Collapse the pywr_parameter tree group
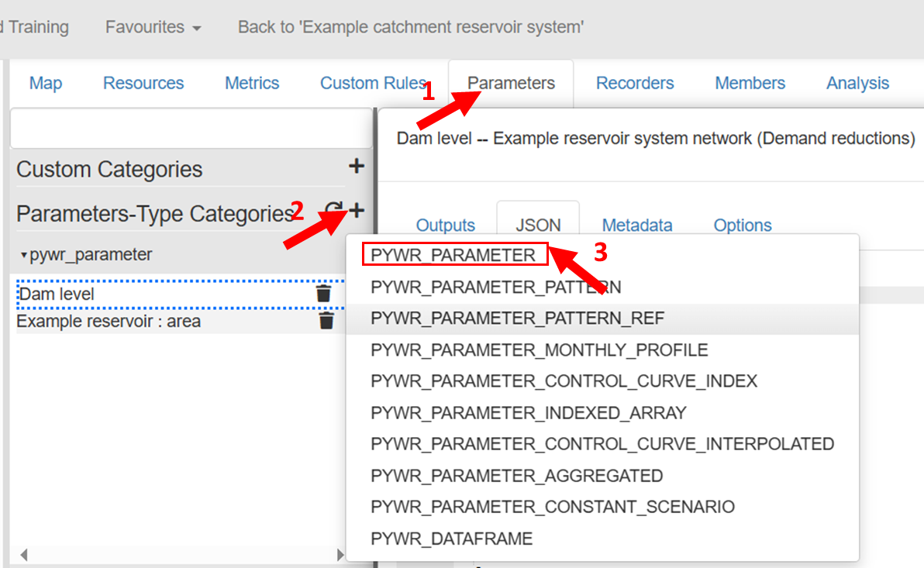The width and height of the screenshot is (924, 568). click(24, 255)
